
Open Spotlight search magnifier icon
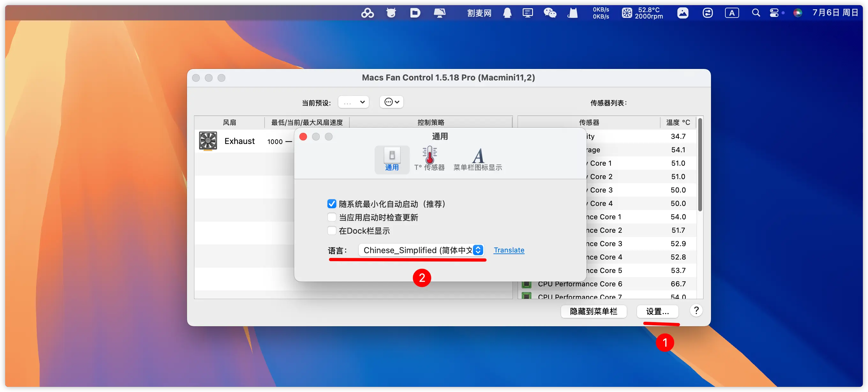tap(756, 13)
